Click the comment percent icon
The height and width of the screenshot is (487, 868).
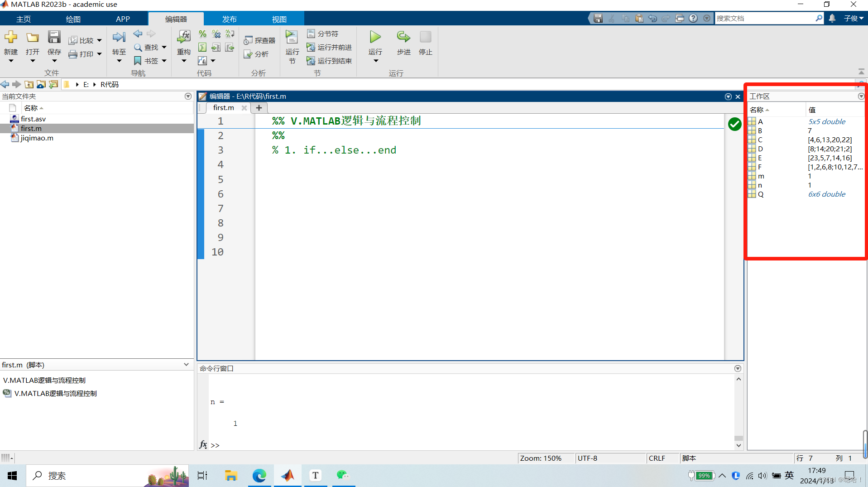click(x=202, y=34)
